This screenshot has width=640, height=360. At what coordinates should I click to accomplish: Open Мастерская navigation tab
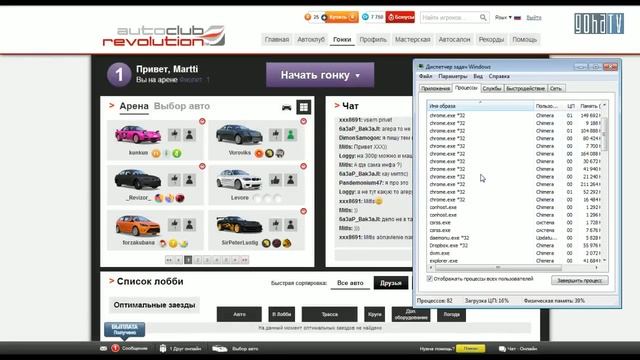(412, 40)
